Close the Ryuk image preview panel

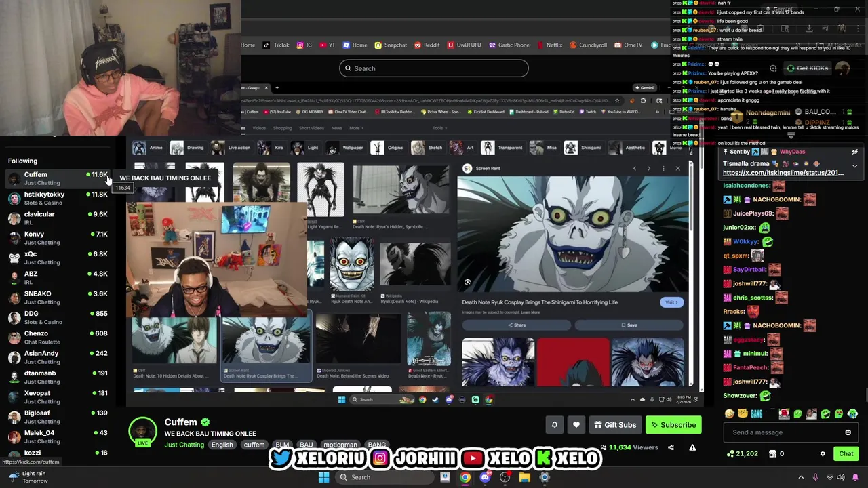677,169
